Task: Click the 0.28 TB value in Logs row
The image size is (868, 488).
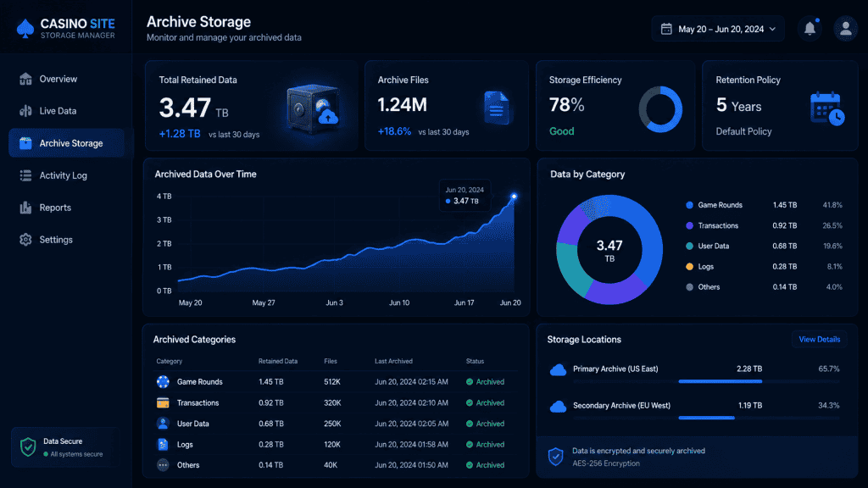Action: pos(271,444)
